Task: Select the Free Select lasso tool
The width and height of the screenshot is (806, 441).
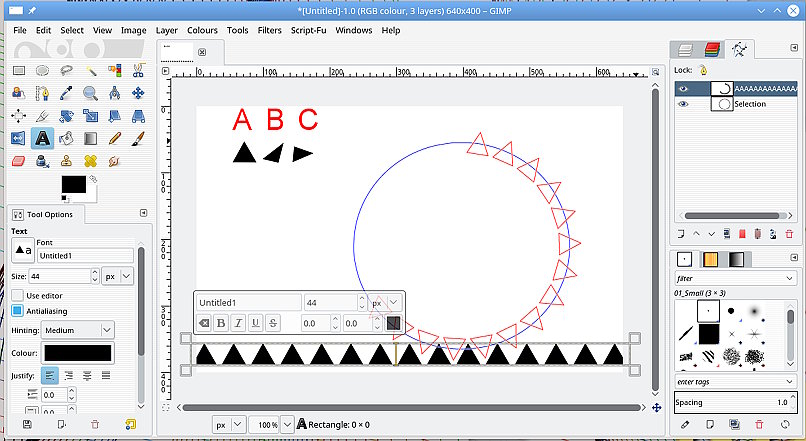Action: pos(66,70)
